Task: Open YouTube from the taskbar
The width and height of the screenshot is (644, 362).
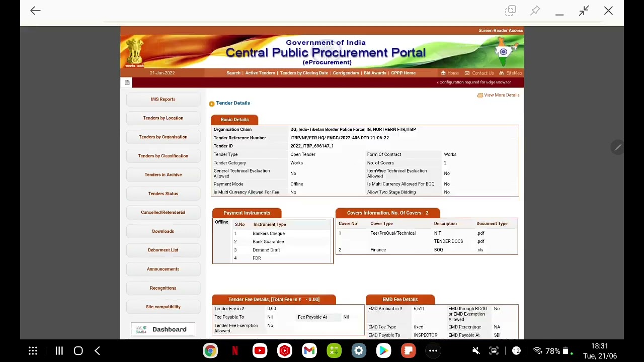Action: [260, 351]
